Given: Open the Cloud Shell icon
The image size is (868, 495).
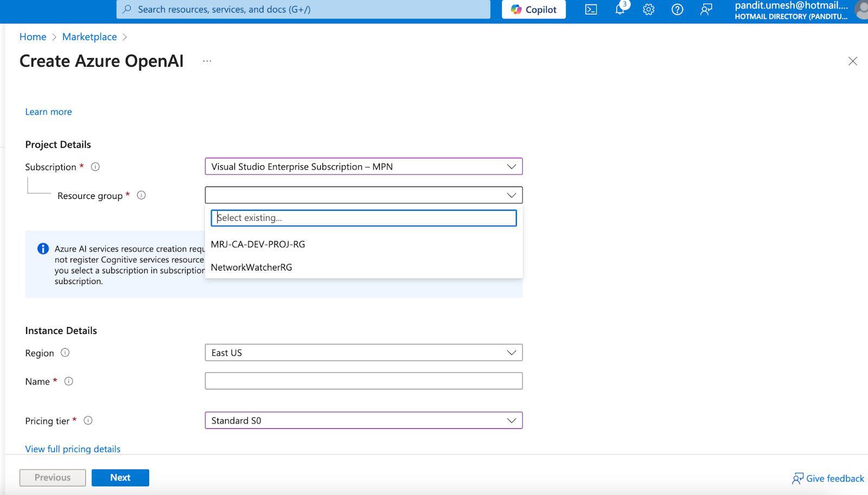Looking at the screenshot, I should click(x=591, y=9).
